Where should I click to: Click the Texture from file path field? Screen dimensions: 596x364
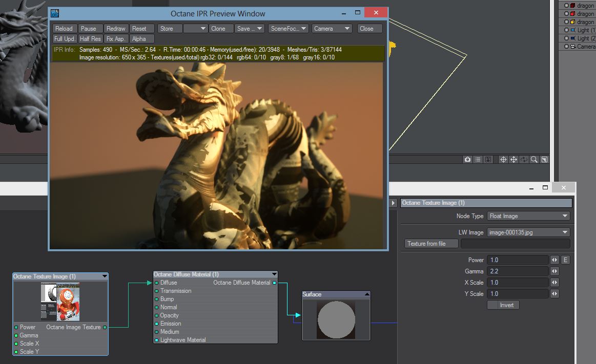516,244
